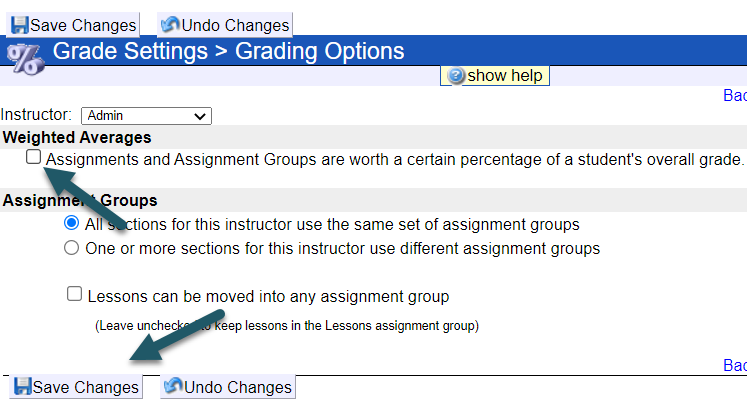Click the 'Weighted Averages' section heading
Viewport: 747px width, 416px height.
tap(77, 137)
